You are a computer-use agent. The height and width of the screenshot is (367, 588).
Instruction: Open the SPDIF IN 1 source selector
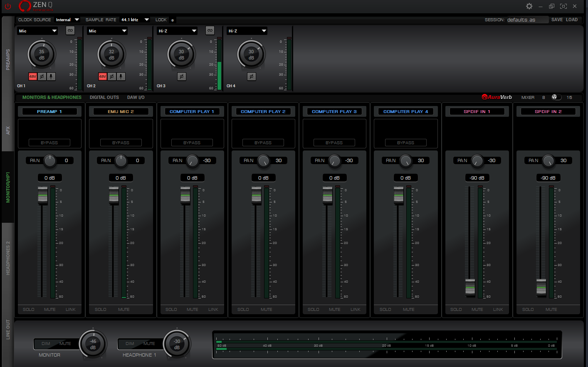(477, 111)
